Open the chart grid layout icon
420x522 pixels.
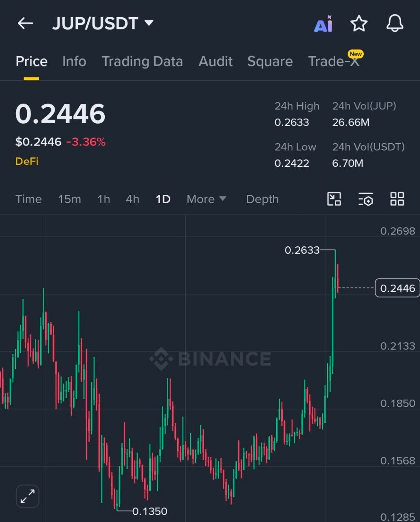[x=397, y=199]
